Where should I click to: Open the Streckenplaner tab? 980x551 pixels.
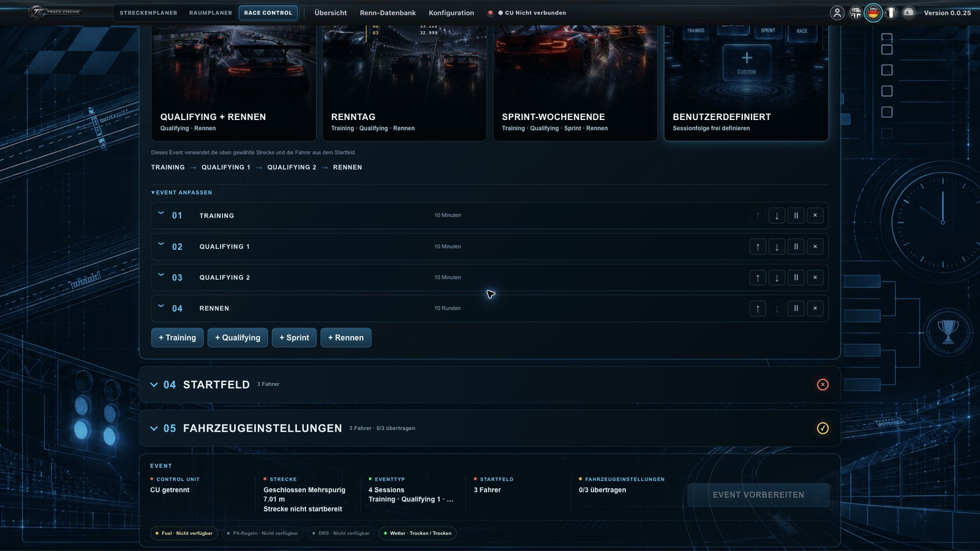pyautogui.click(x=148, y=13)
